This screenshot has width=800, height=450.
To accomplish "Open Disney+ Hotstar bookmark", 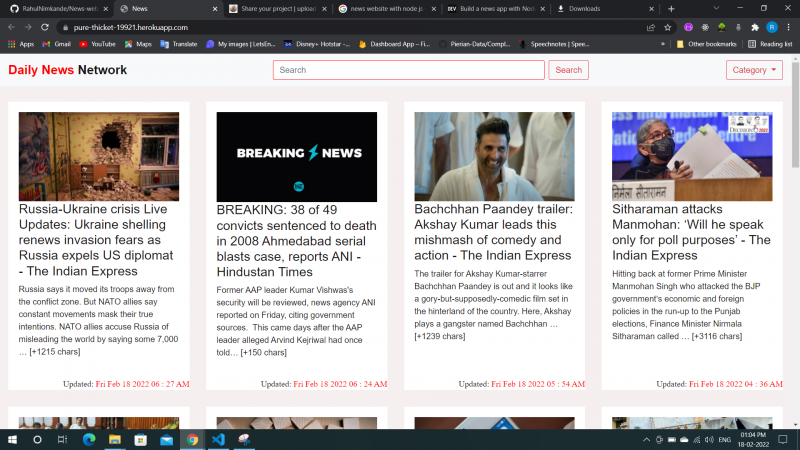I will tap(317, 44).
